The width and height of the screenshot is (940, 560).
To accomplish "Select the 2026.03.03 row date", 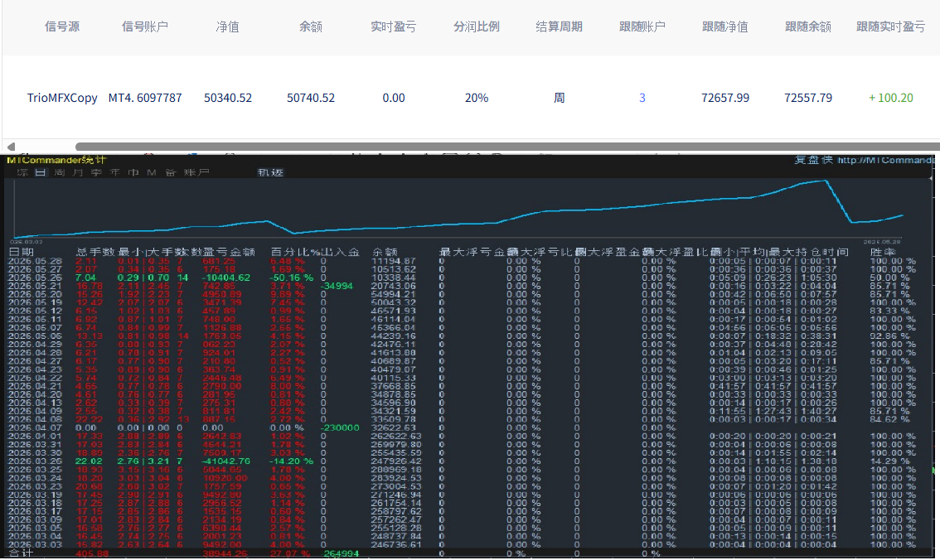I will pyautogui.click(x=35, y=544).
